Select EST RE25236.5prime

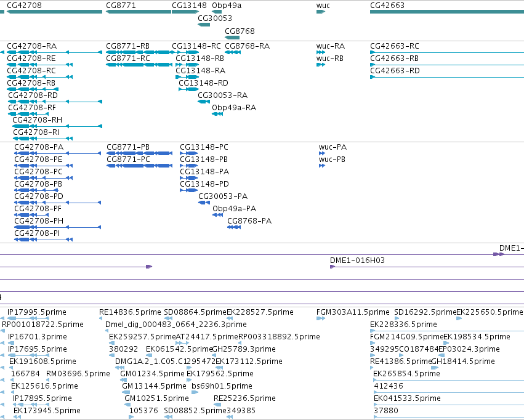click(244, 398)
